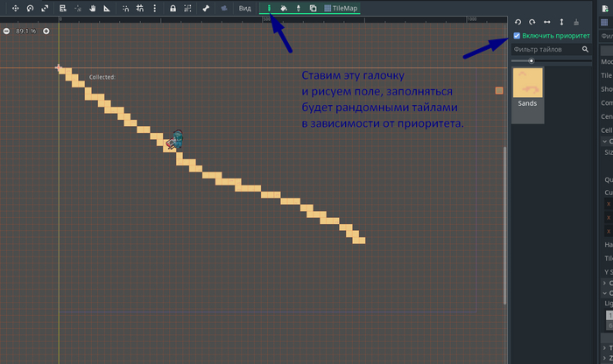
Task: Open the snapping options three-dot menu
Action: pyautogui.click(x=156, y=8)
